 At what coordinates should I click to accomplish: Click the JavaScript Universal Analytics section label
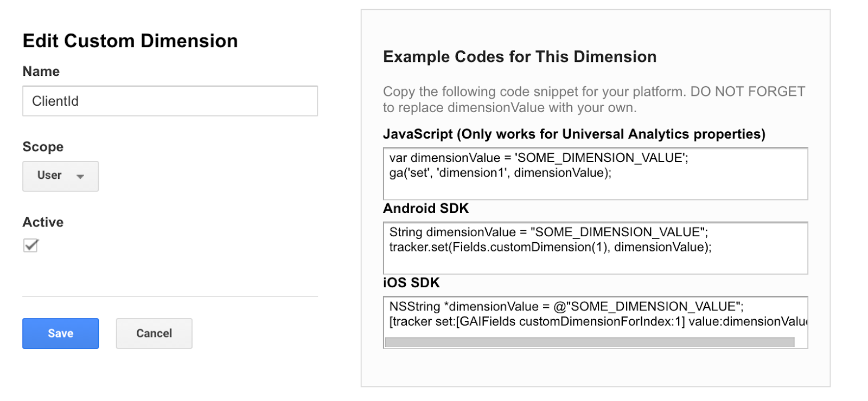tap(573, 134)
